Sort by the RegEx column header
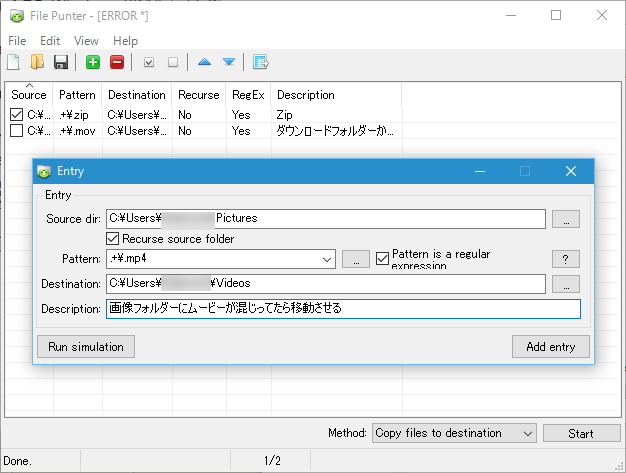Viewport: 626px width, 473px height. point(248,95)
